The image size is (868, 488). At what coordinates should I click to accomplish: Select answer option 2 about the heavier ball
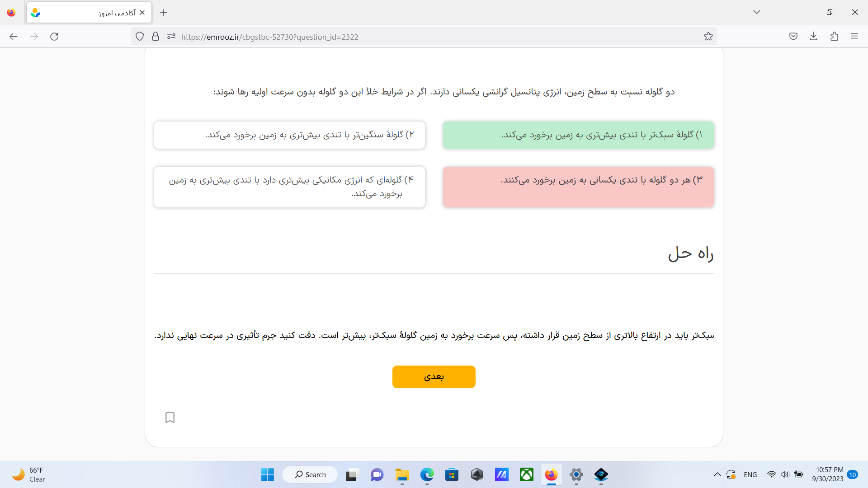click(x=289, y=135)
